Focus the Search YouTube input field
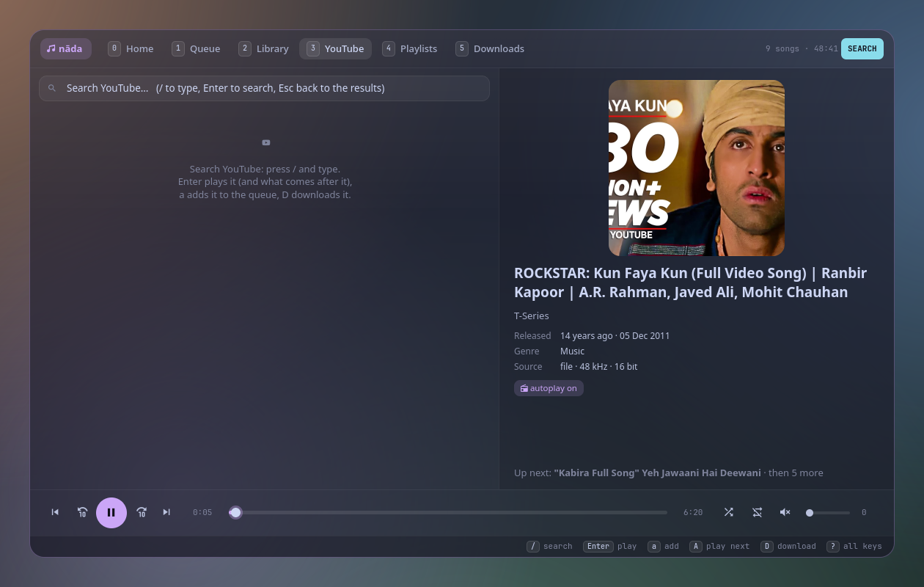Screen dimensions: 924x587 click(x=264, y=88)
